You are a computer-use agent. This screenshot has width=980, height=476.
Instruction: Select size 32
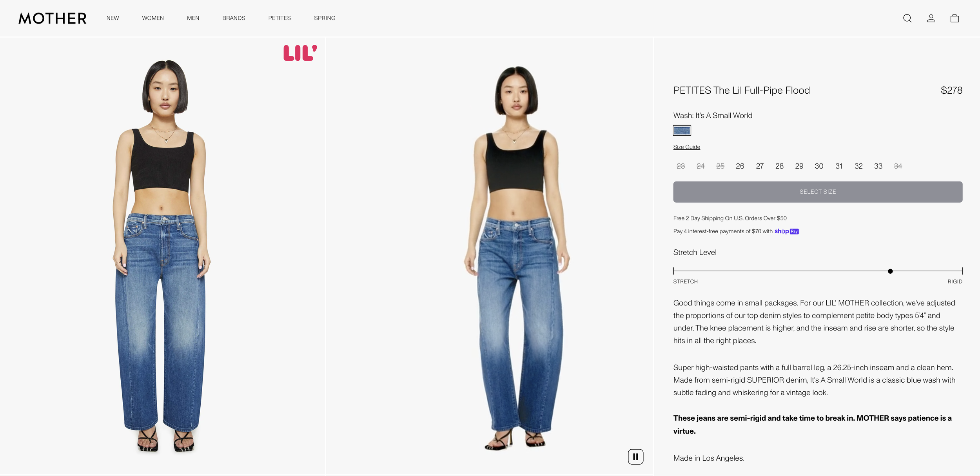pyautogui.click(x=858, y=166)
